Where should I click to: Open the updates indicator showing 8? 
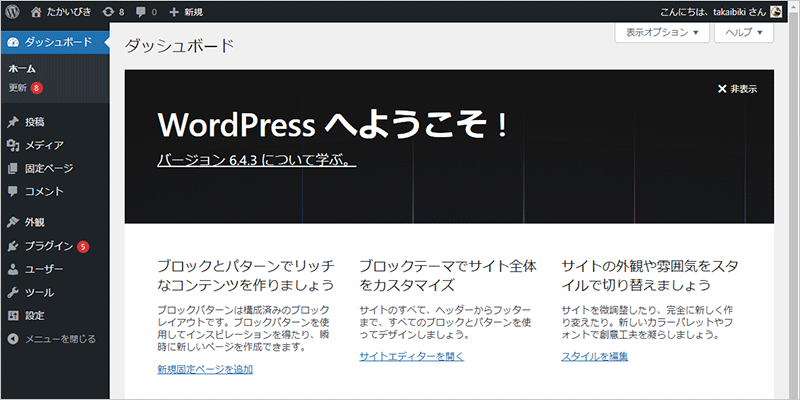coord(113,12)
